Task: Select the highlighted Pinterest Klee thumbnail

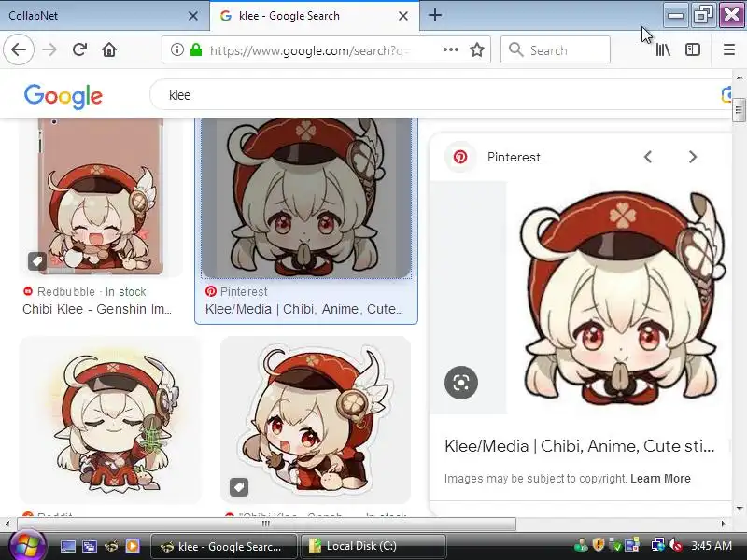Action: 306,198
